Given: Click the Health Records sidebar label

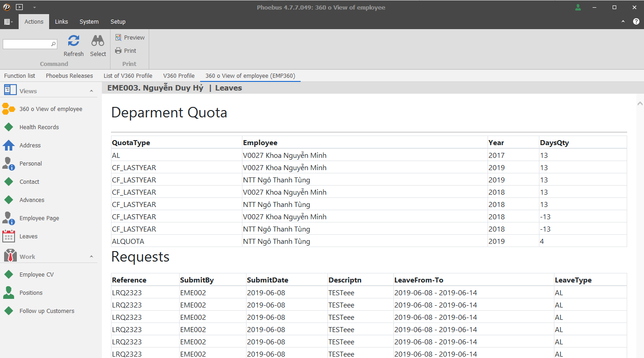Looking at the screenshot, I should coord(39,127).
